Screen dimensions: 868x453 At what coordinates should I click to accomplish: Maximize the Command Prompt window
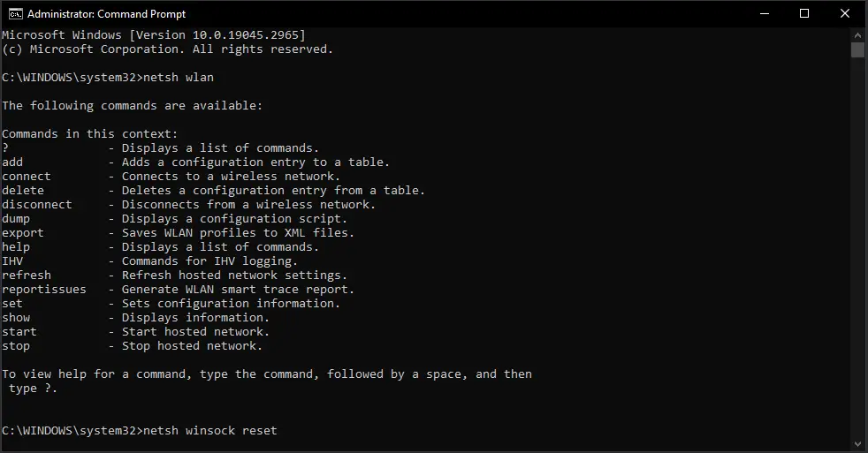(x=804, y=14)
